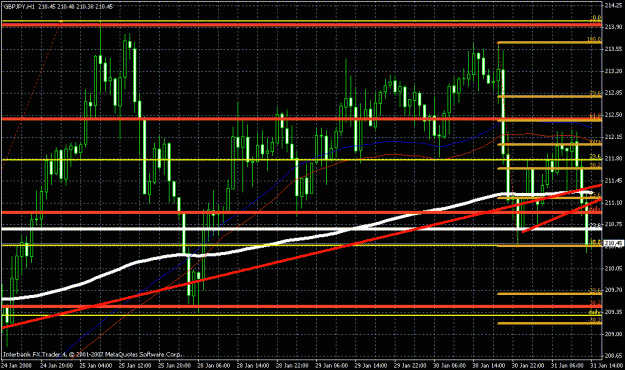The image size is (625, 370).
Task: Click the 29 Jan 06:00 time label
Action: click(x=331, y=366)
